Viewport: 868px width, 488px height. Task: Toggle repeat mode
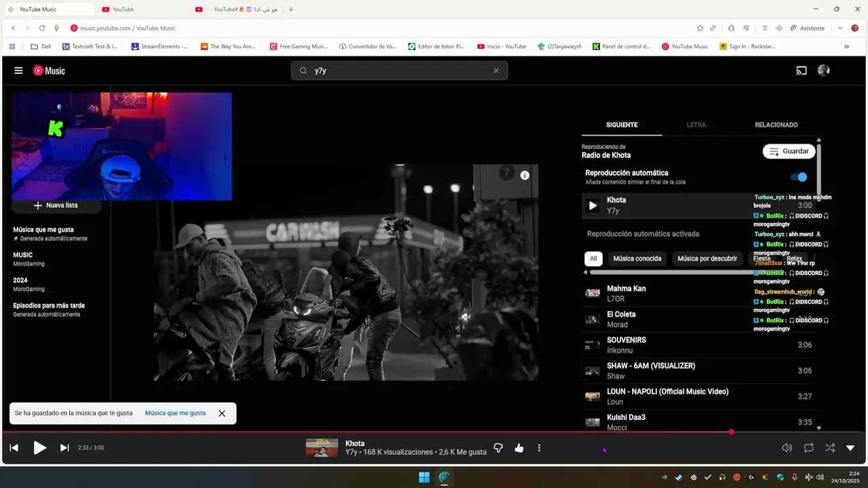[808, 448]
